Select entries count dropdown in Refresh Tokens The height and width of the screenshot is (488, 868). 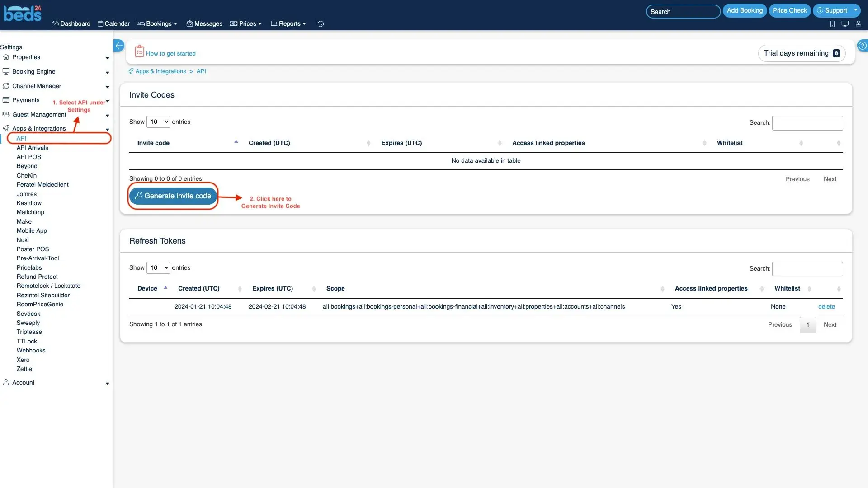[x=158, y=267]
